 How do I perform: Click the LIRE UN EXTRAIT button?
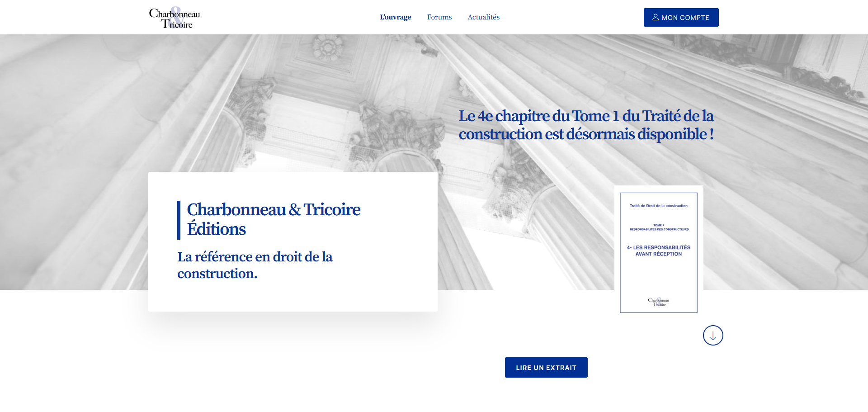pos(546,367)
